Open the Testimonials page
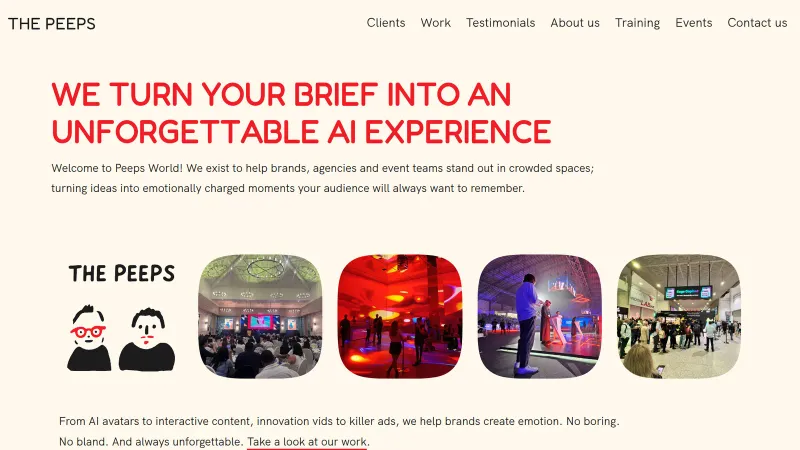This screenshot has width=800, height=450. (x=500, y=23)
